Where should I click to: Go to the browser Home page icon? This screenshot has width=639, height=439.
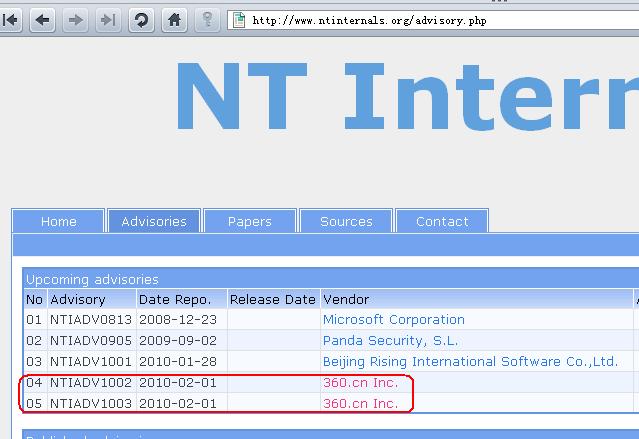pyautogui.click(x=174, y=19)
